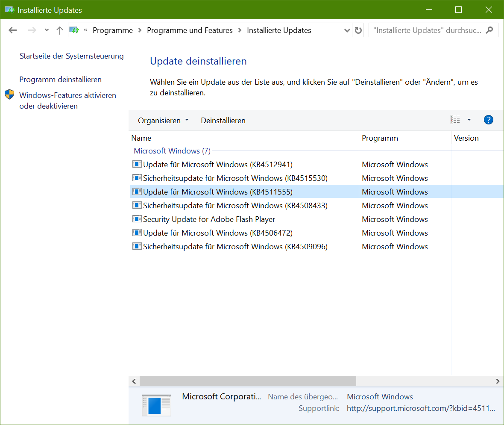
Task: Maximize the Installierte Updates window
Action: [459, 10]
